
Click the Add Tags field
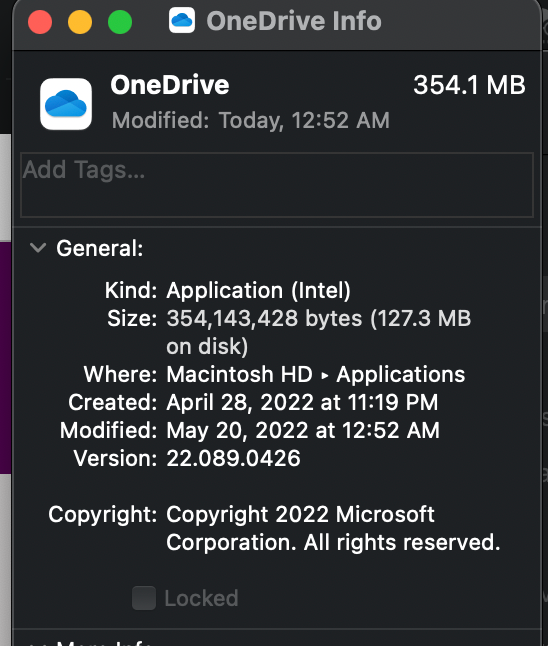click(277, 185)
